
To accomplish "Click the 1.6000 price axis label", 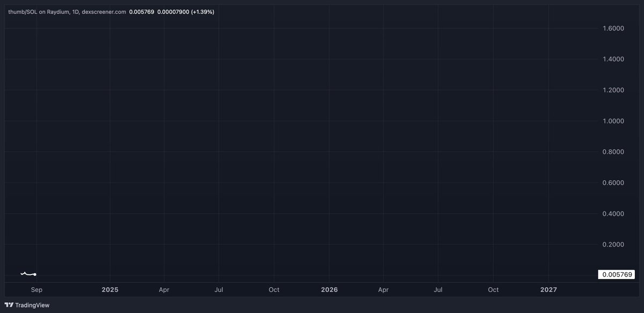I will (613, 28).
